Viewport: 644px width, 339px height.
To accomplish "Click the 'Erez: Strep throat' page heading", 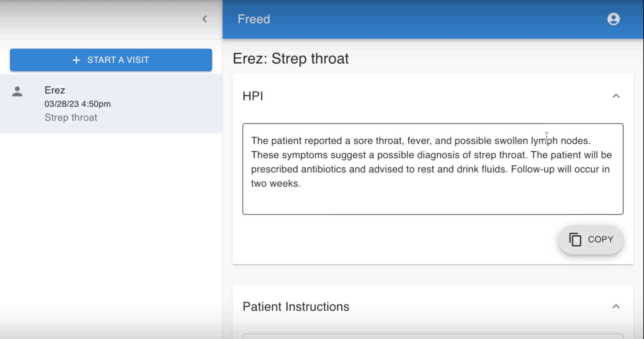I will (290, 59).
